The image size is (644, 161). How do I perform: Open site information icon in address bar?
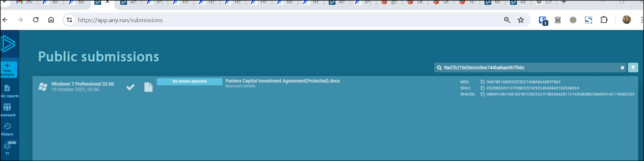pos(70,20)
